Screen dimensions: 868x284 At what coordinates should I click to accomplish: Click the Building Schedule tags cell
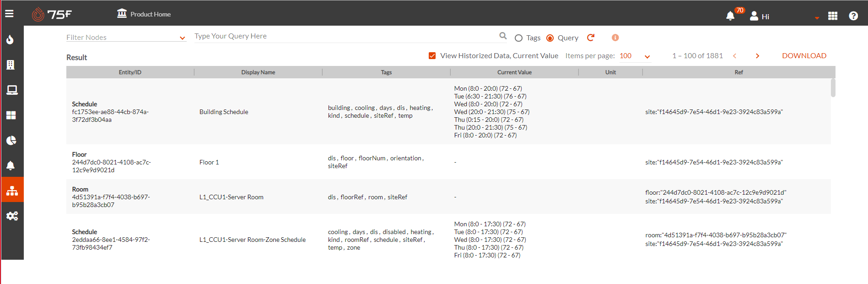(x=381, y=112)
